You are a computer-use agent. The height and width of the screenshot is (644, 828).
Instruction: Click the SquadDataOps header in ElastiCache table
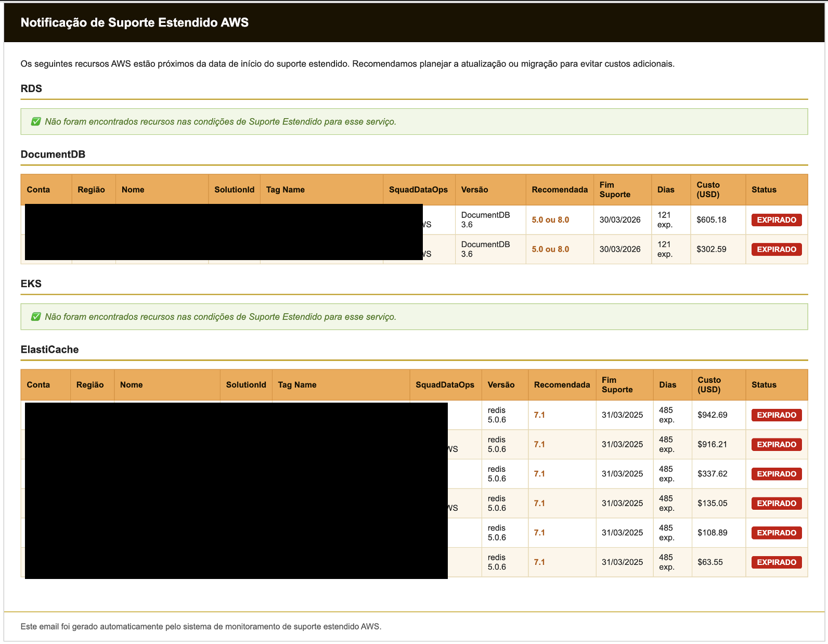click(x=445, y=385)
